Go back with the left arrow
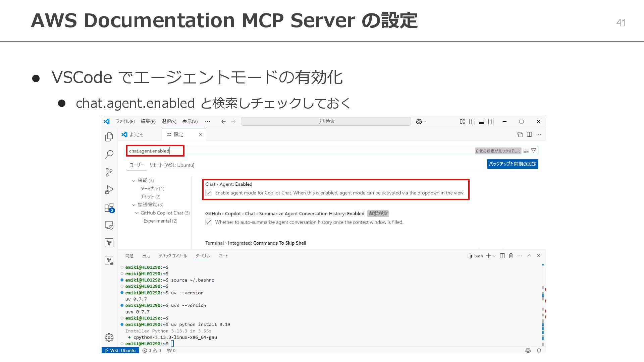644x362 pixels. click(223, 121)
